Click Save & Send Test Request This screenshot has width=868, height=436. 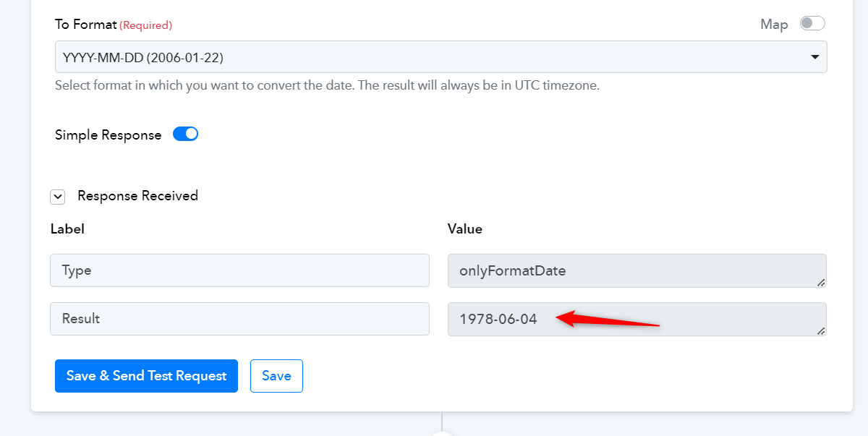pos(146,376)
